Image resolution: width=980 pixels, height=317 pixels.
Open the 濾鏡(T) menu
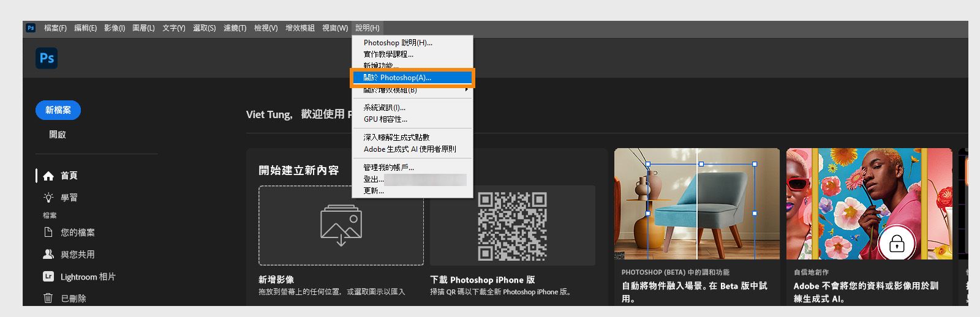click(x=235, y=28)
